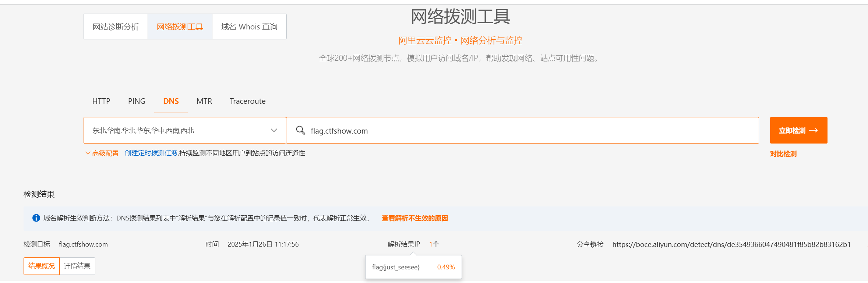The image size is (868, 283).
Task: Show 结果概况 results overview
Action: [x=41, y=266]
